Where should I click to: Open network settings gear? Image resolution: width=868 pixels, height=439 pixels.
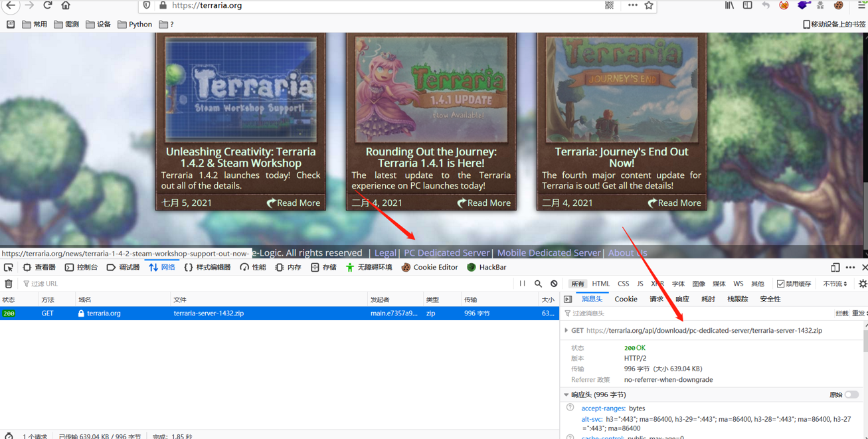coord(863,284)
